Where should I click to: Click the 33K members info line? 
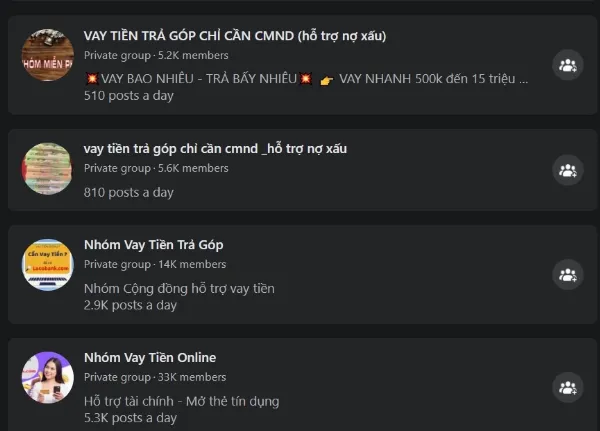(155, 377)
